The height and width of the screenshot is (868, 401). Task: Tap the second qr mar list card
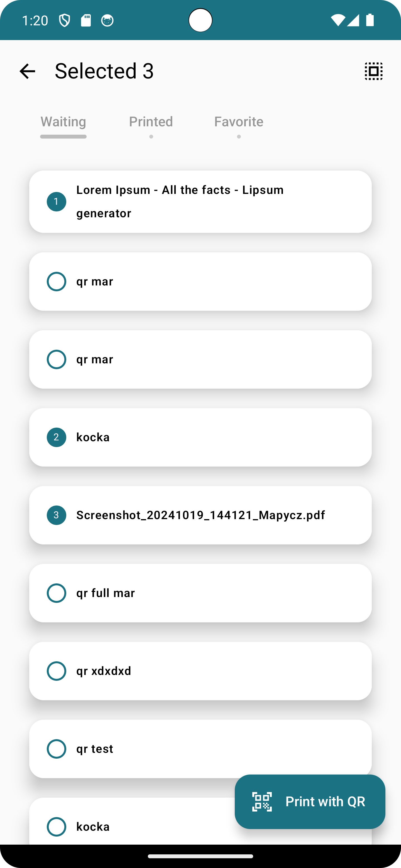200,359
